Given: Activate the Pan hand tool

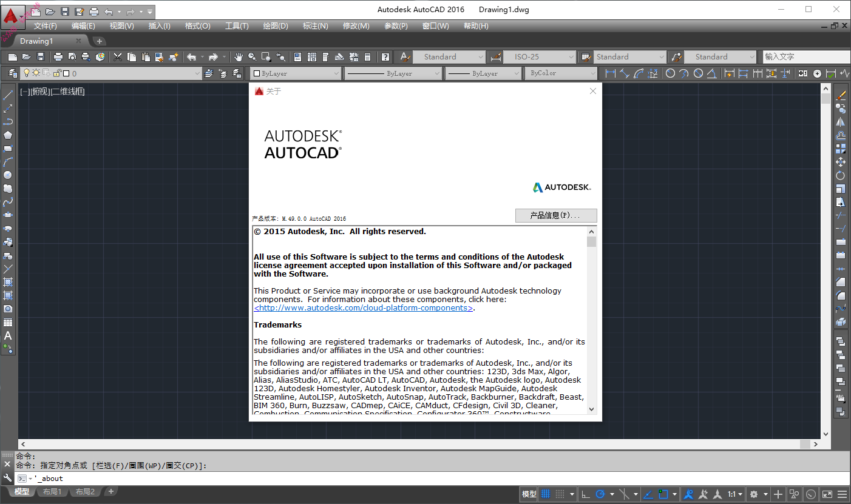Looking at the screenshot, I should [239, 57].
